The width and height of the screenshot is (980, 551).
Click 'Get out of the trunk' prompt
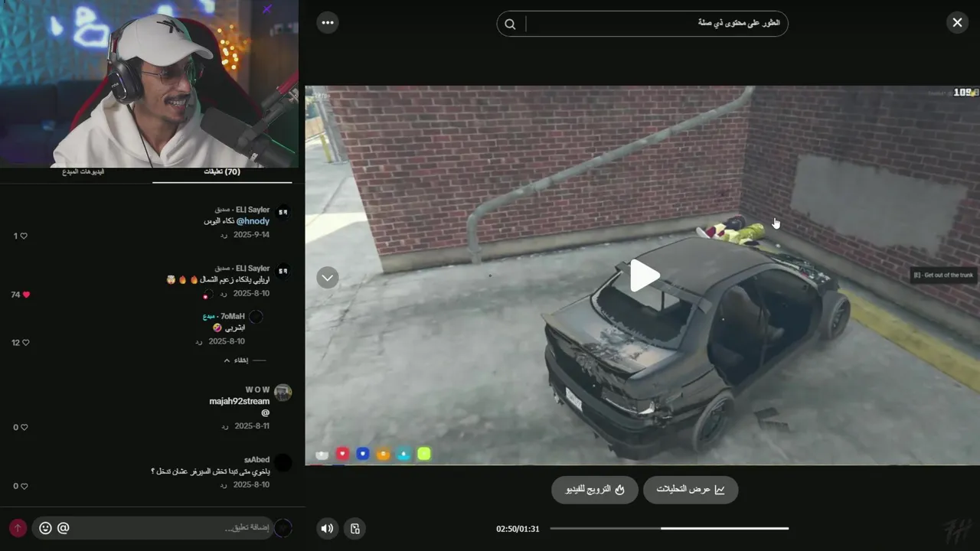943,275
